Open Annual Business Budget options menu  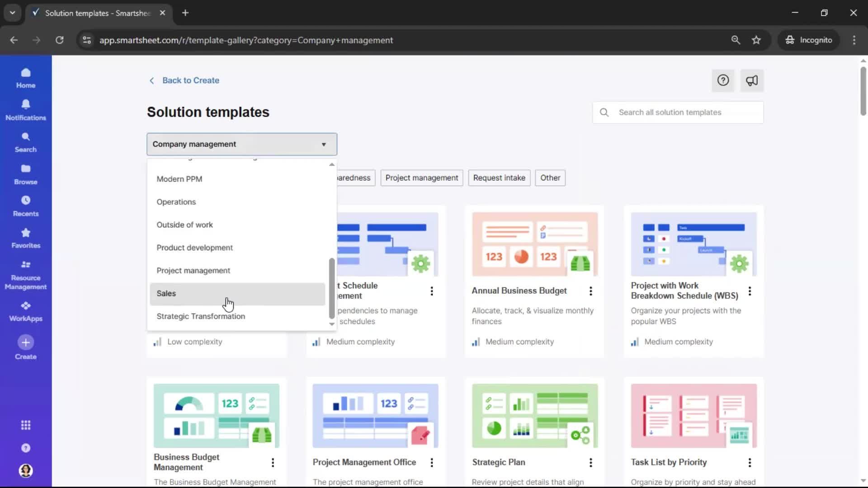pyautogui.click(x=590, y=291)
